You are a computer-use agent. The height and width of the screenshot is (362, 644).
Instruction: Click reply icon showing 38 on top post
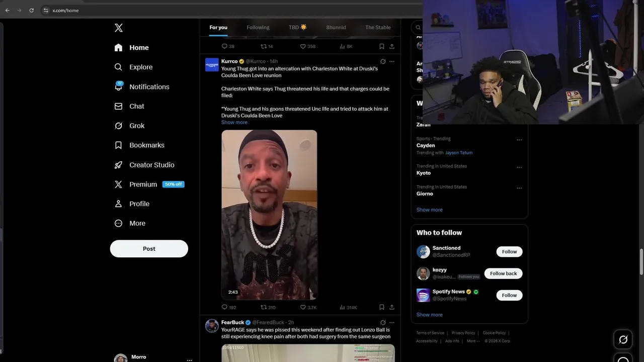(x=225, y=46)
